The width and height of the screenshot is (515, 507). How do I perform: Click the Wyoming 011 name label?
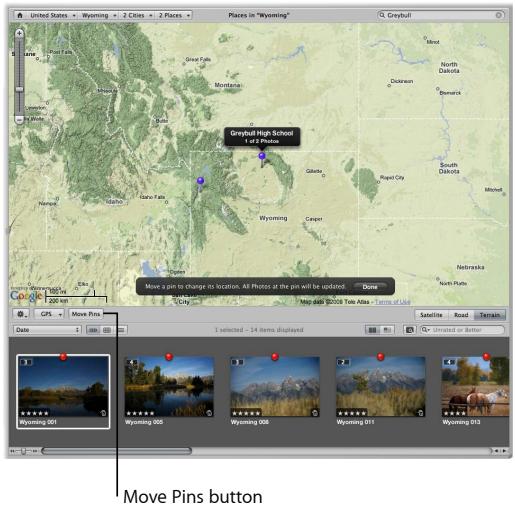[x=355, y=422]
